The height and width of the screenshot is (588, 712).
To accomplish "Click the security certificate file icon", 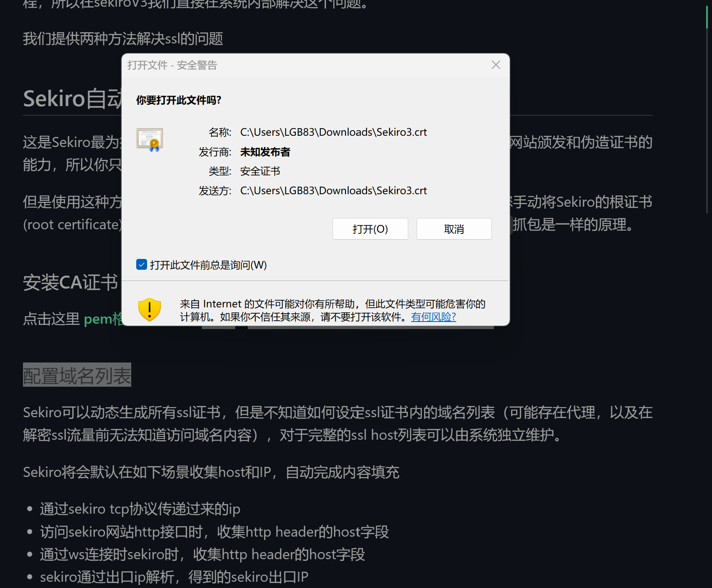I will click(150, 139).
